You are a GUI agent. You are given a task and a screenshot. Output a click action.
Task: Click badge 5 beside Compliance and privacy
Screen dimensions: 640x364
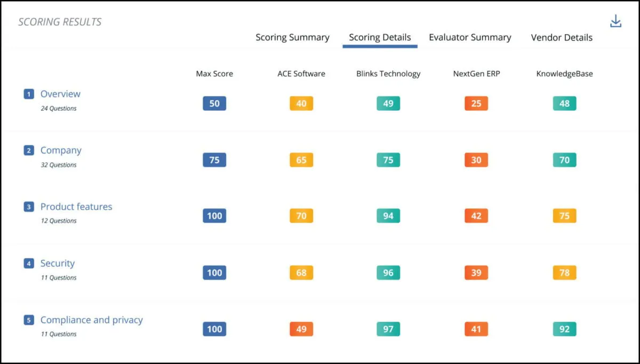pos(28,320)
